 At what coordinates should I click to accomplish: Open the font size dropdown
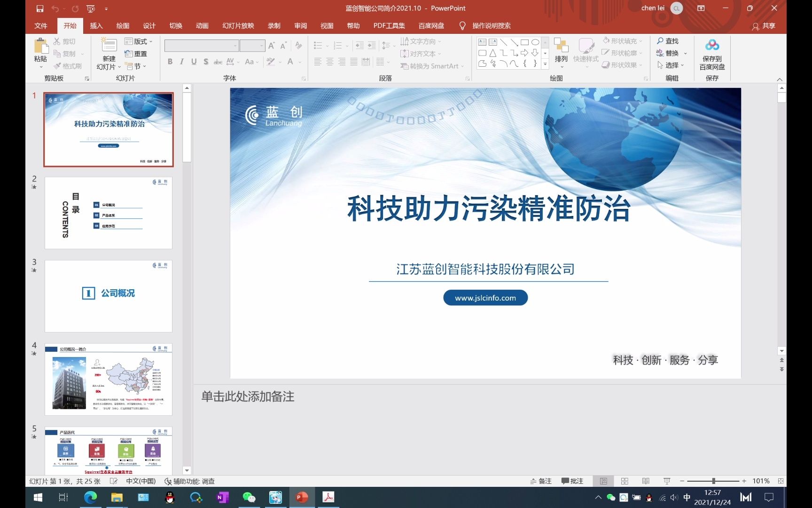262,46
